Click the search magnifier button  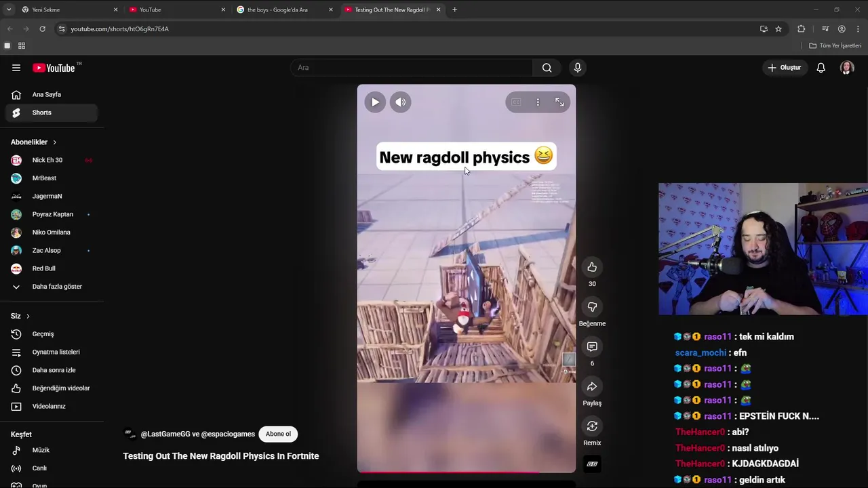(547, 68)
